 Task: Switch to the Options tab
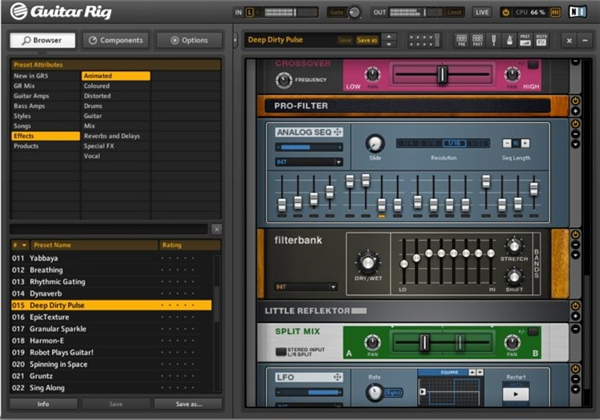pyautogui.click(x=189, y=40)
